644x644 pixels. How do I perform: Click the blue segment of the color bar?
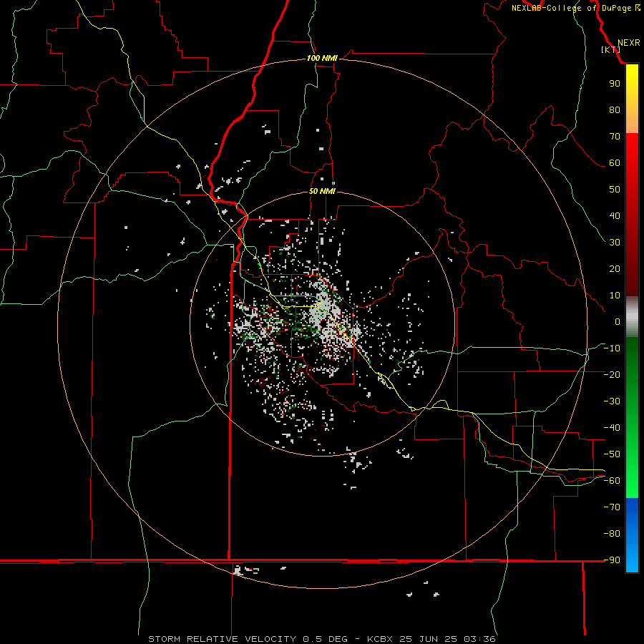(x=632, y=535)
